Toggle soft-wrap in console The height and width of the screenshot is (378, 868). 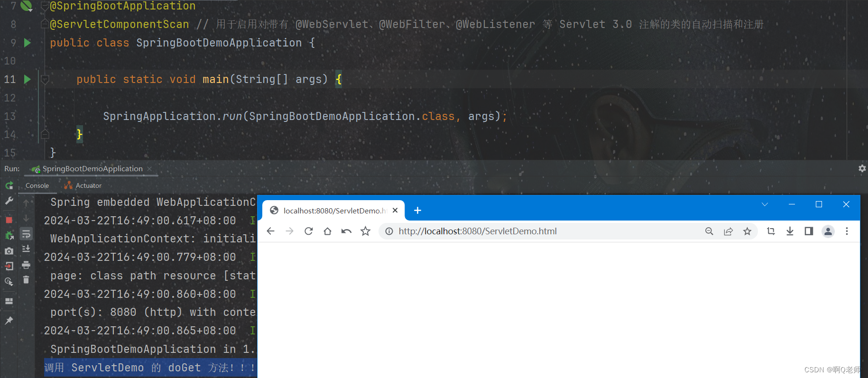(x=26, y=234)
